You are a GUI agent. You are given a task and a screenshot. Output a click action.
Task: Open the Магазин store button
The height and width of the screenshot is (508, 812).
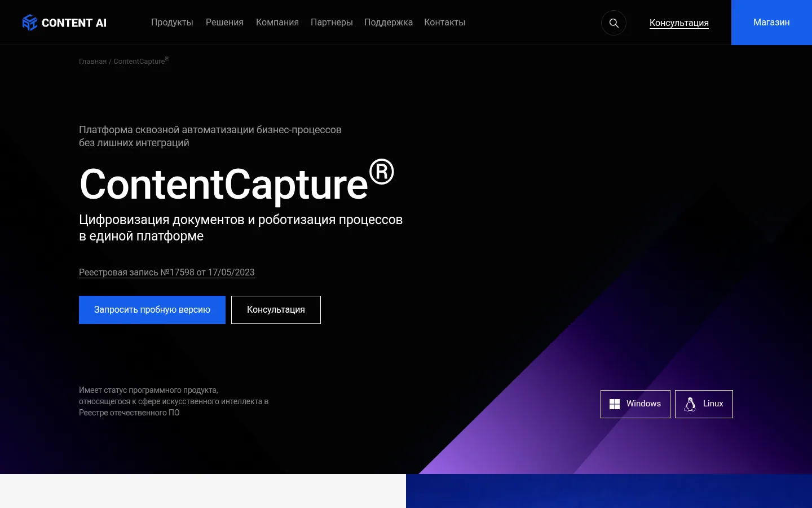tap(771, 23)
